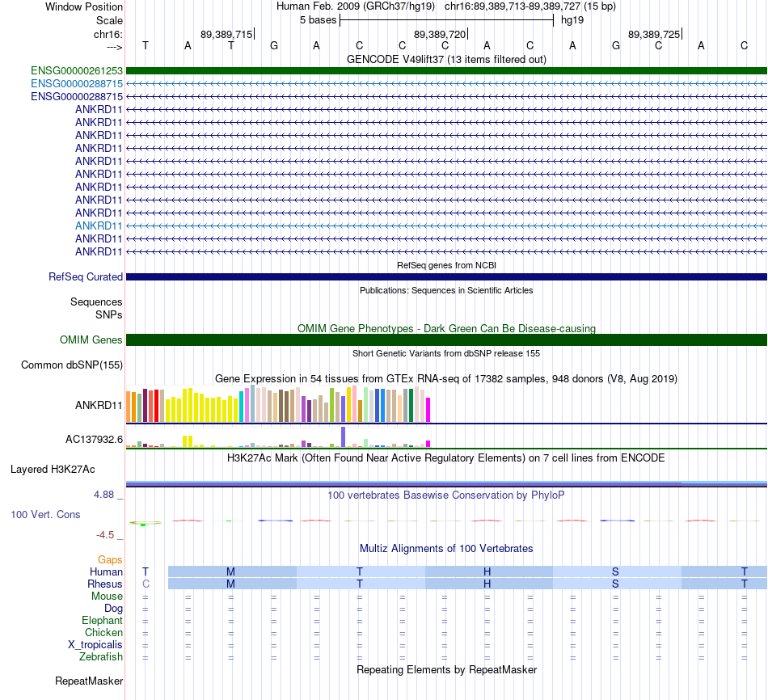Open the GENCODE V49lift37 track title

point(446,59)
